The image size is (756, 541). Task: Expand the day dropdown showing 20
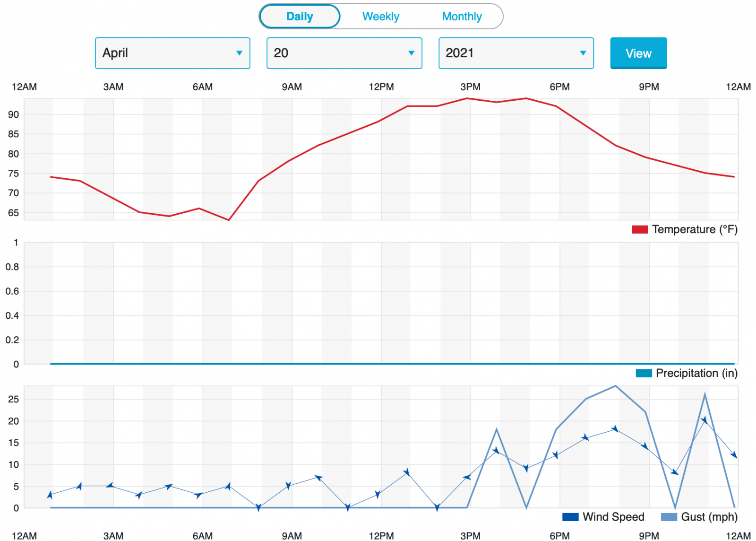pyautogui.click(x=344, y=53)
